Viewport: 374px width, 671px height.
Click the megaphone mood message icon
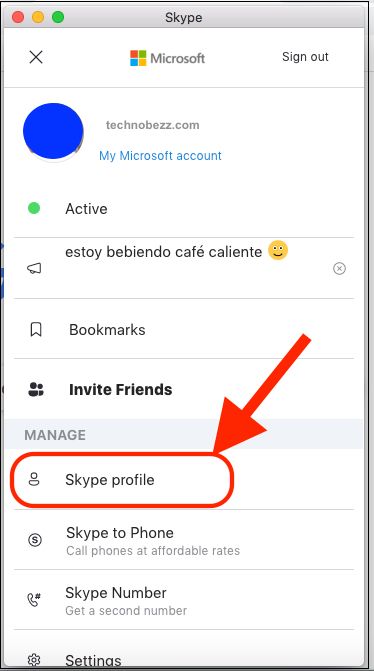[x=34, y=268]
